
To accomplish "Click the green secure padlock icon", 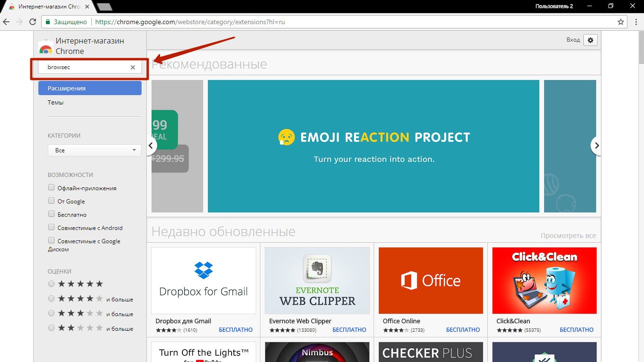I will 47,22.
